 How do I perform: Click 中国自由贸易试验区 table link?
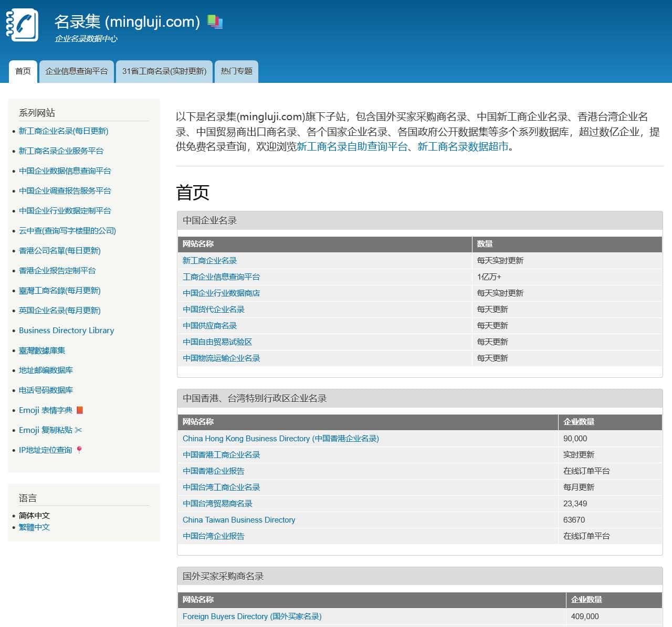click(x=217, y=342)
